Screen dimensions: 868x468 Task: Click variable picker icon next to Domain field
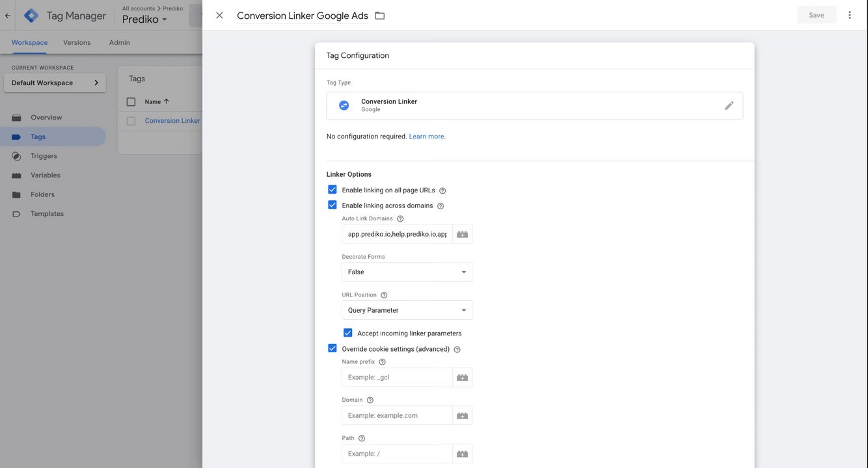[462, 415]
